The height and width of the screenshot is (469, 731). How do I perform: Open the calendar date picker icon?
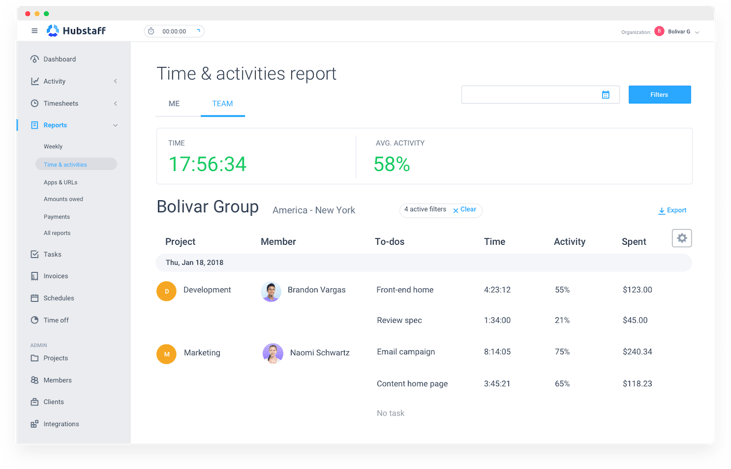tap(605, 95)
